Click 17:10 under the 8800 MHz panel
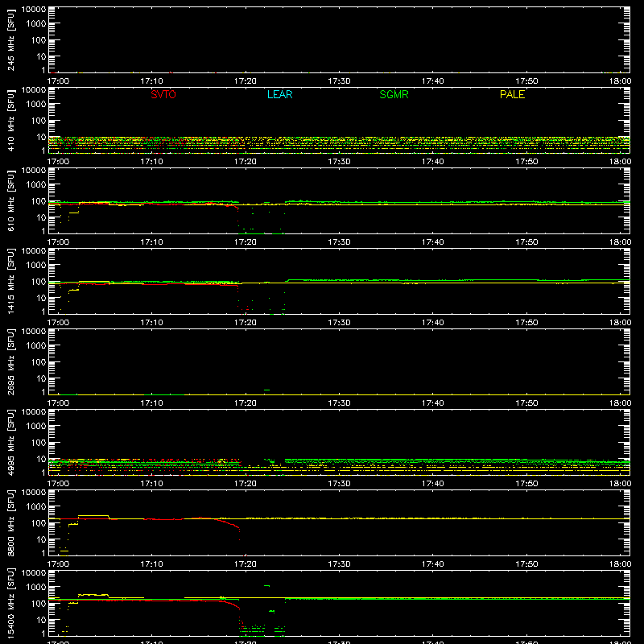 151,564
